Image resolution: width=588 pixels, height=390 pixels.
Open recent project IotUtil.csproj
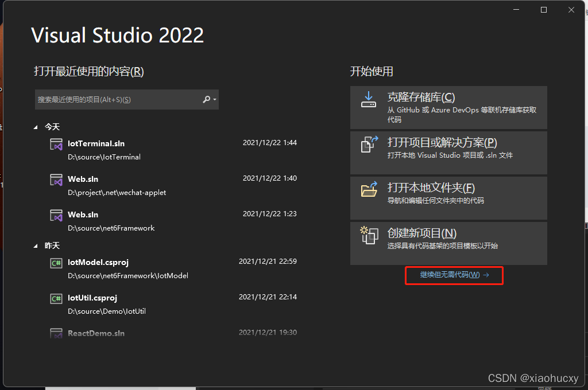click(173, 304)
